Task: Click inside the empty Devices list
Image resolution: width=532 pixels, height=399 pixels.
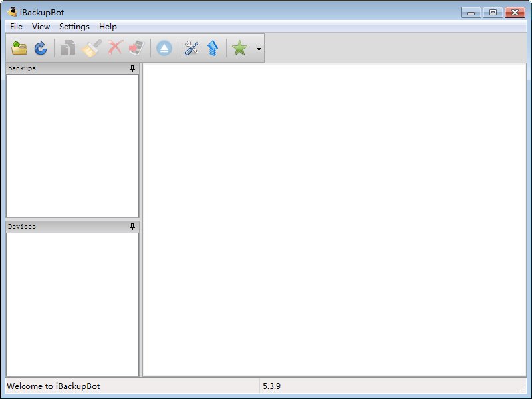Action: [72, 304]
